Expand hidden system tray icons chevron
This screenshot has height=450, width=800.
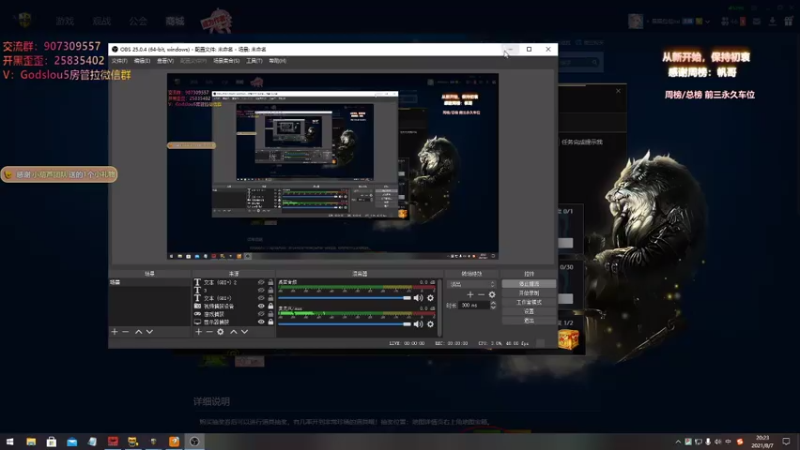(678, 441)
